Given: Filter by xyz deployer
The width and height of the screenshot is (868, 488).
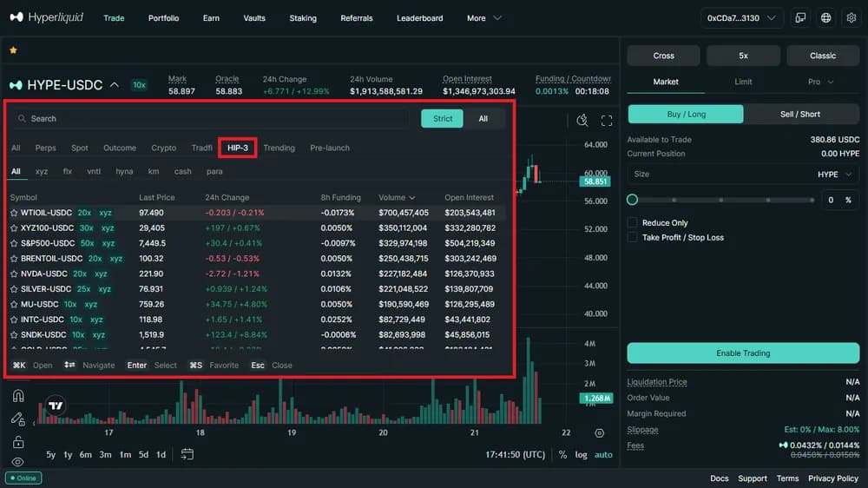Looking at the screenshot, I should [42, 172].
